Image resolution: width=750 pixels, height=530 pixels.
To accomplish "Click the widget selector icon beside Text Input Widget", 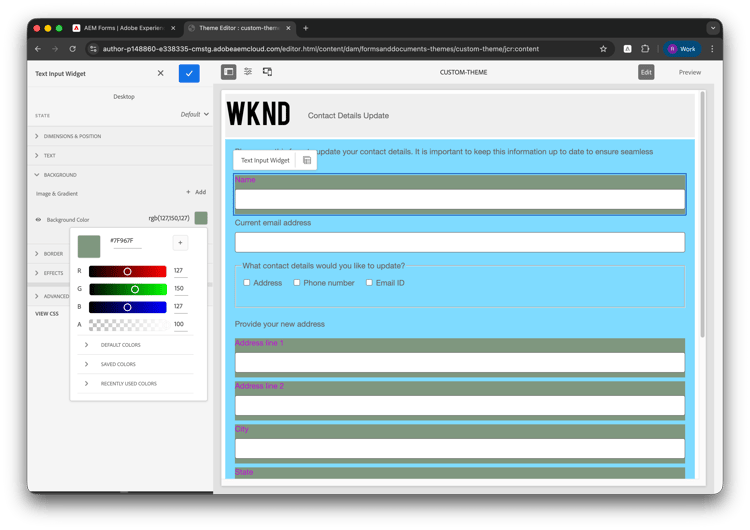I will [x=307, y=160].
